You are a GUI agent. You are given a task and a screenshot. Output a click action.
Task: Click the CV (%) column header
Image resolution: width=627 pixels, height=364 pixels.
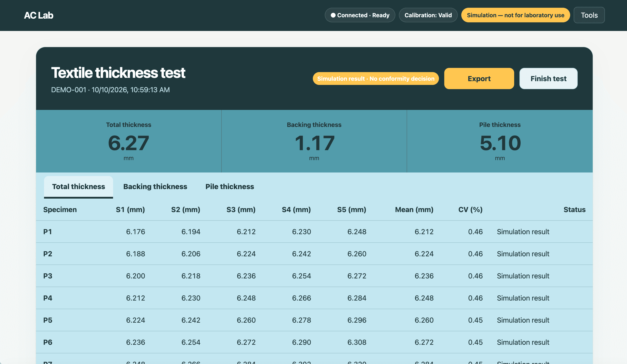[471, 210]
